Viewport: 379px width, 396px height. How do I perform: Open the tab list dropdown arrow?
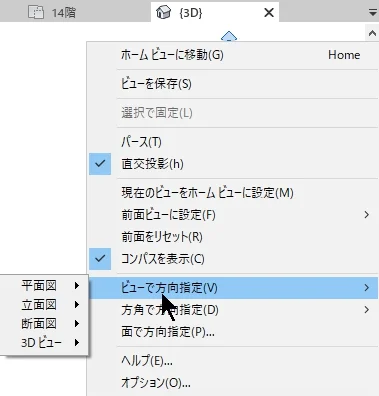(372, 13)
